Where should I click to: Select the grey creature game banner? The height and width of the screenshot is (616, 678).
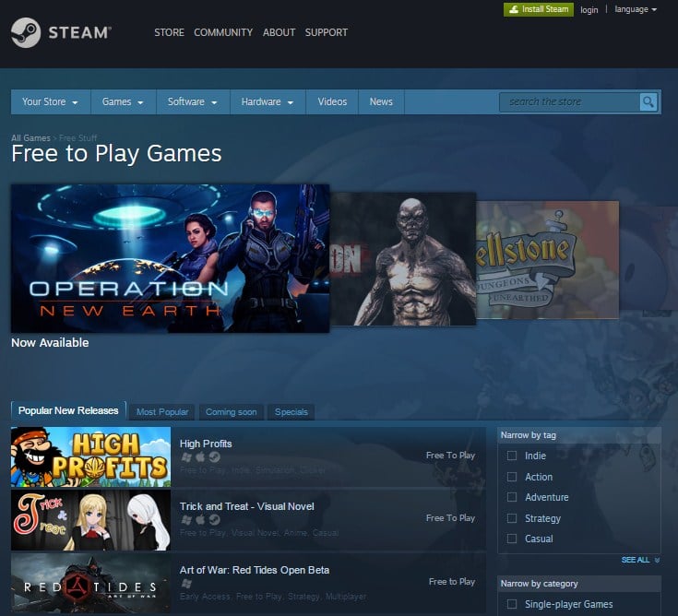[x=403, y=259]
